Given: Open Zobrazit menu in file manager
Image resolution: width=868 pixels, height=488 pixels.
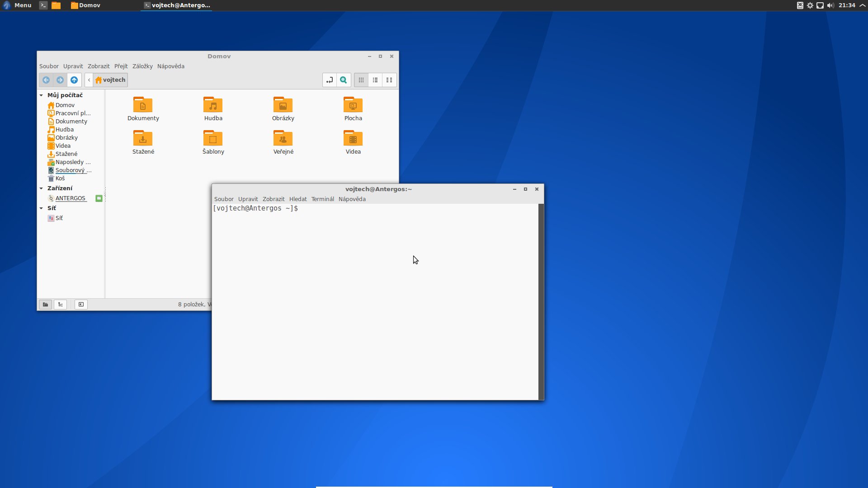Looking at the screenshot, I should point(99,66).
